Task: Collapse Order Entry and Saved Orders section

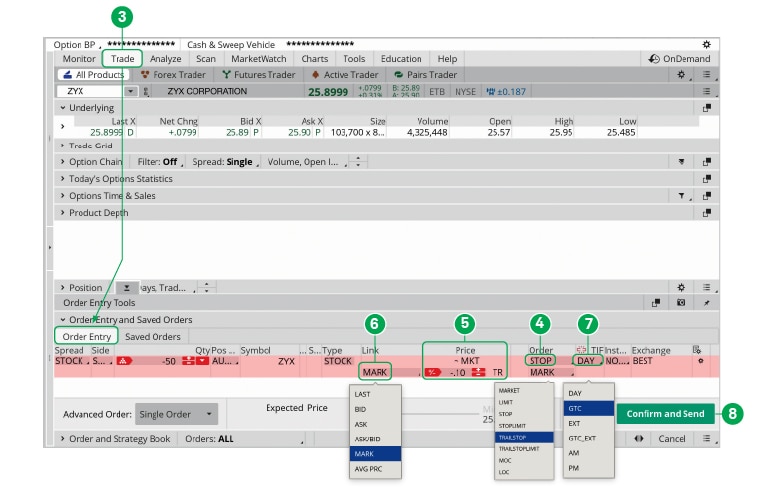Action: [63, 320]
